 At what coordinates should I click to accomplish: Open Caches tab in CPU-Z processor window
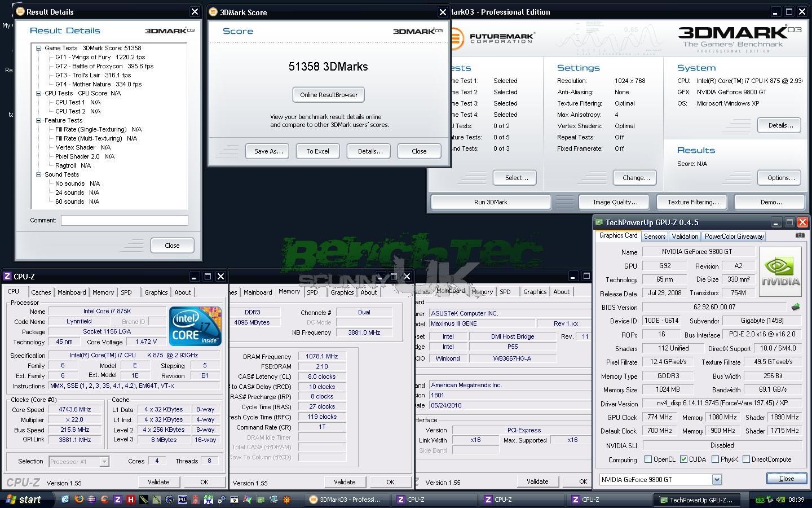pos(41,292)
